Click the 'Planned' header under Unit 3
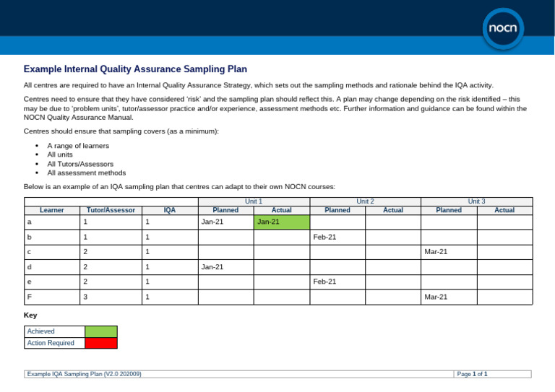The image size is (555, 392). tap(449, 210)
